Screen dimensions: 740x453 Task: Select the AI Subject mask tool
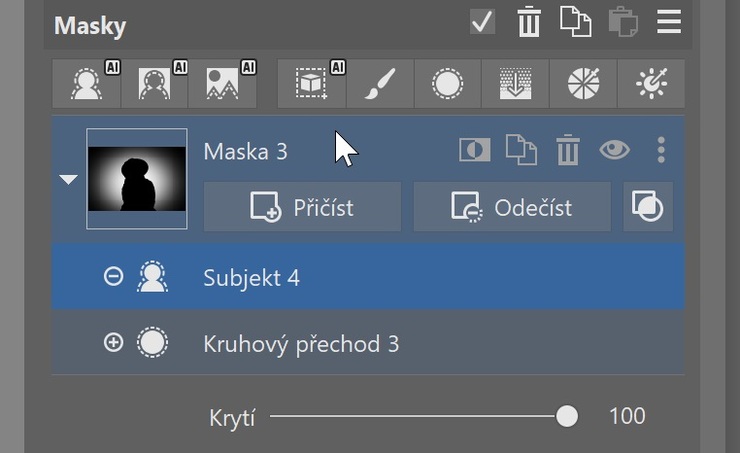coord(86,84)
